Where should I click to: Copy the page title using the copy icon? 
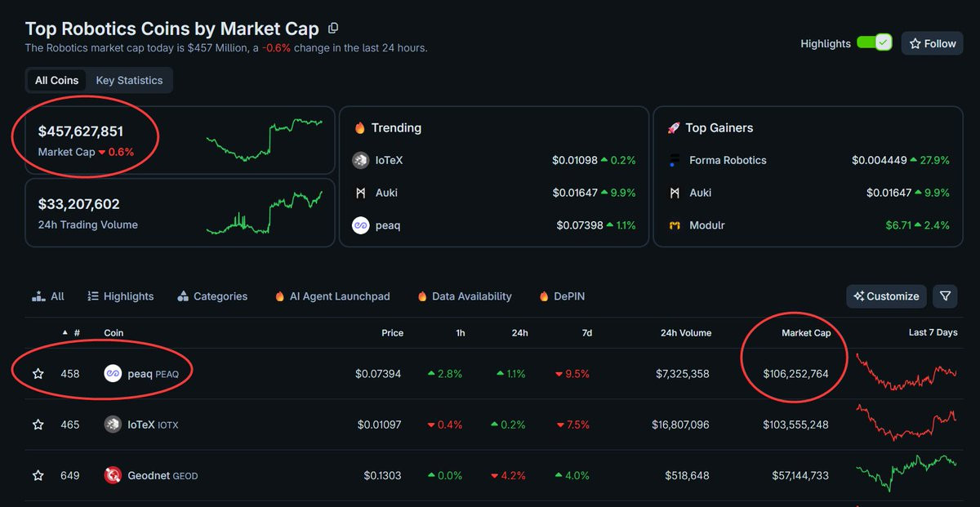tap(333, 29)
